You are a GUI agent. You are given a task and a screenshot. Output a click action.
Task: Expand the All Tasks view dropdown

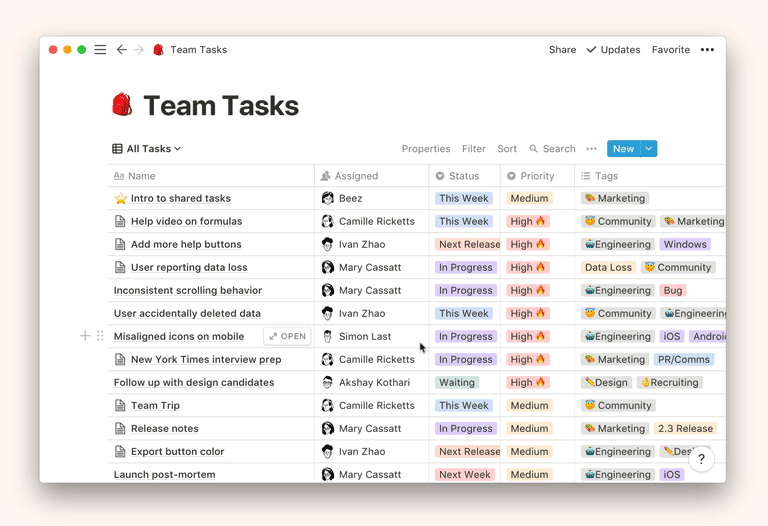(x=147, y=149)
